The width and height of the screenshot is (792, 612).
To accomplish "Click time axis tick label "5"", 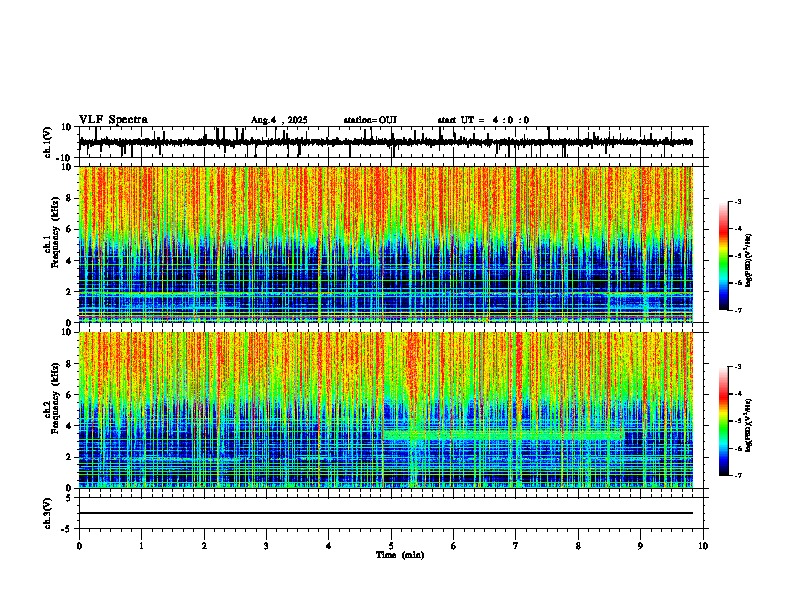I will click(391, 546).
